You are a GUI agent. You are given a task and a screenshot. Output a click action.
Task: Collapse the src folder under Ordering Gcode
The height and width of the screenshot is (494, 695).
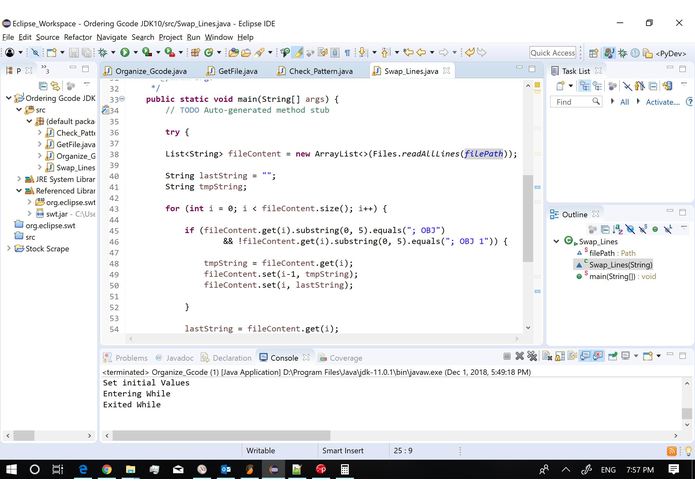click(x=19, y=109)
